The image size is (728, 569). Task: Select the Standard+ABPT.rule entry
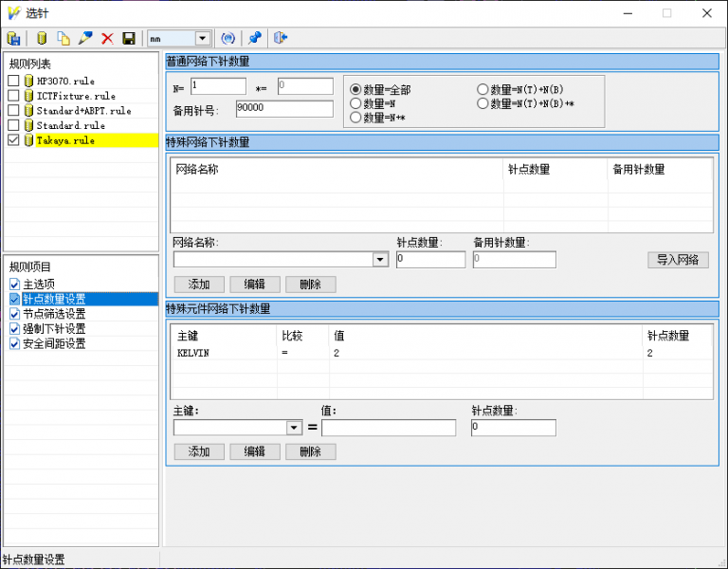coord(84,111)
